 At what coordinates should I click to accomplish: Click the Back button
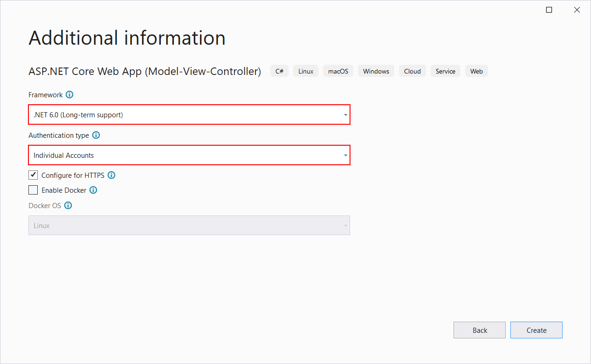pos(479,330)
